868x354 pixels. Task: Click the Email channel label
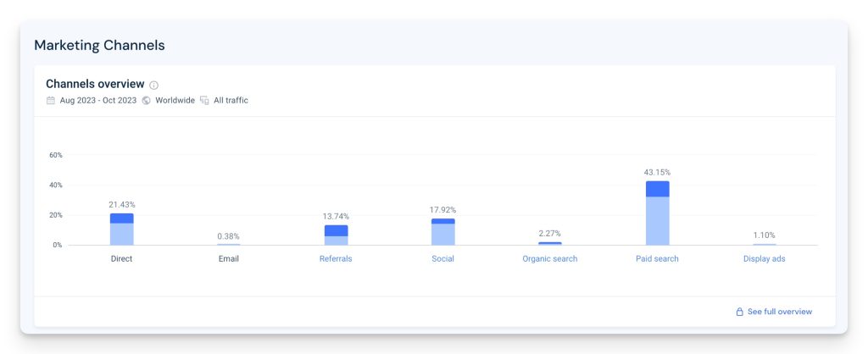click(x=229, y=258)
